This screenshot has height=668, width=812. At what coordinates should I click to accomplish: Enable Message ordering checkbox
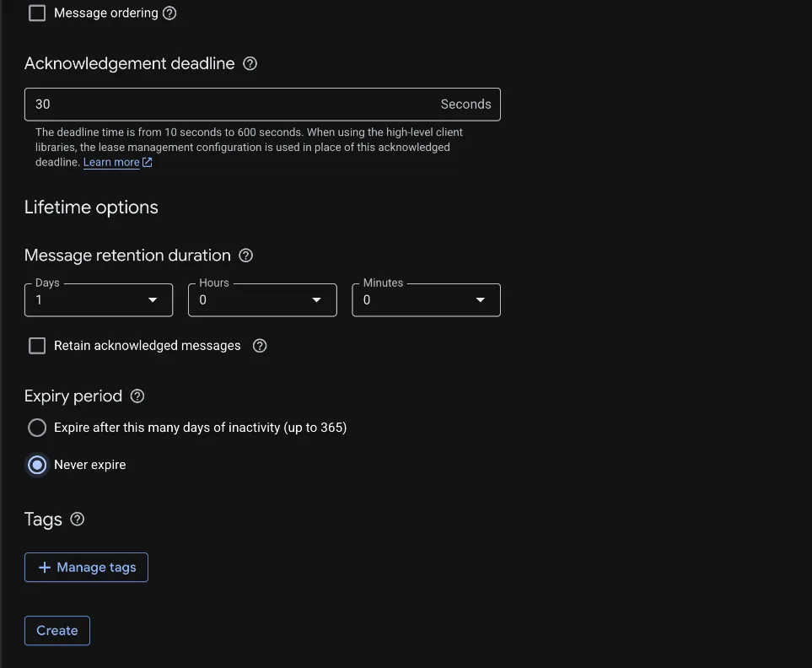click(x=37, y=13)
